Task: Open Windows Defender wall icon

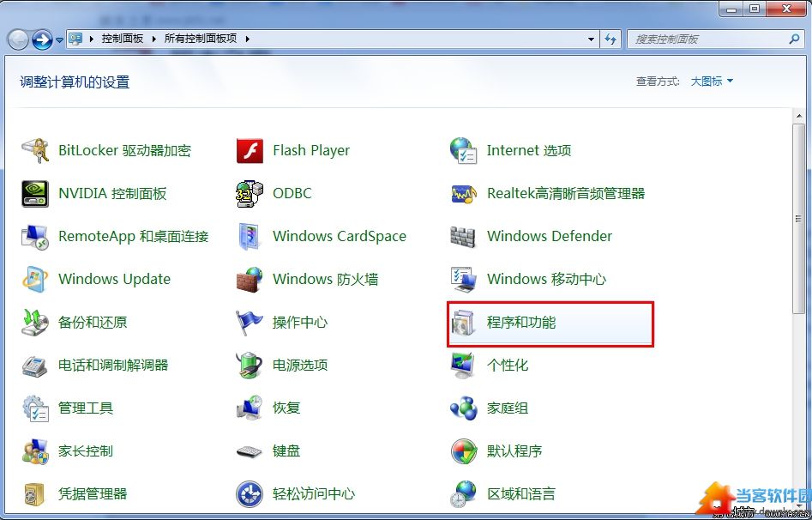Action: (463, 237)
